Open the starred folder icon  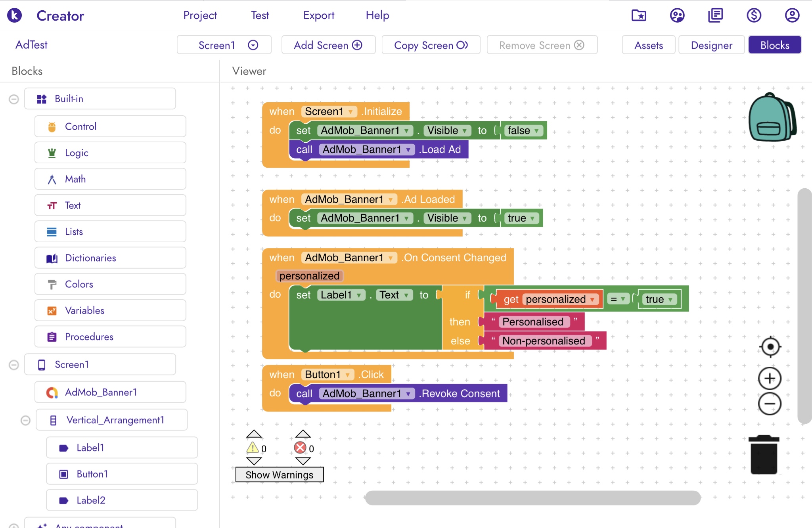(x=639, y=15)
